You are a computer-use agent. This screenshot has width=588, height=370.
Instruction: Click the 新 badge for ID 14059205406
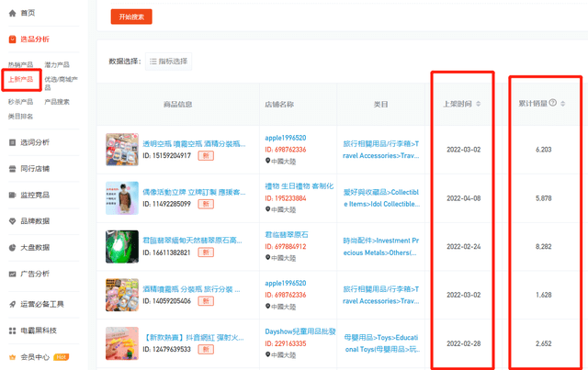206,301
